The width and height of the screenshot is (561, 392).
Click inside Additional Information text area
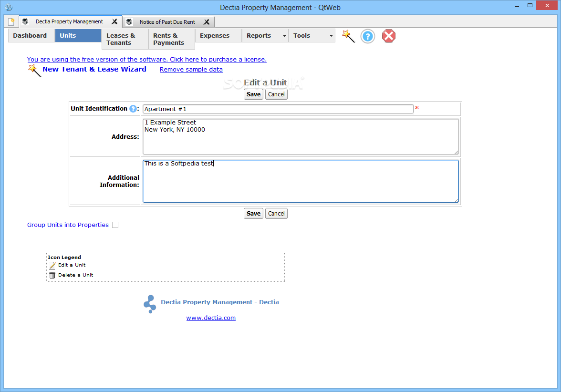[x=301, y=181]
